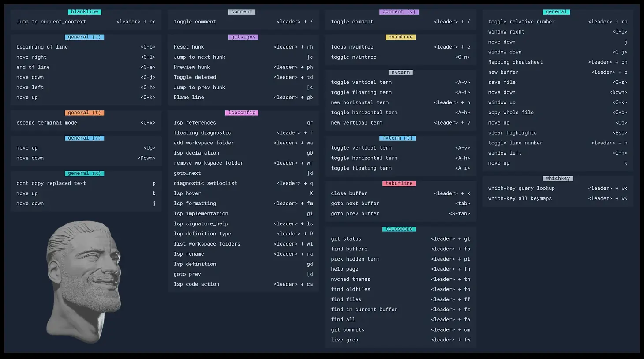Select the yellow nvimtree section label
Screen dimensions: 644x359
pyautogui.click(x=400, y=37)
